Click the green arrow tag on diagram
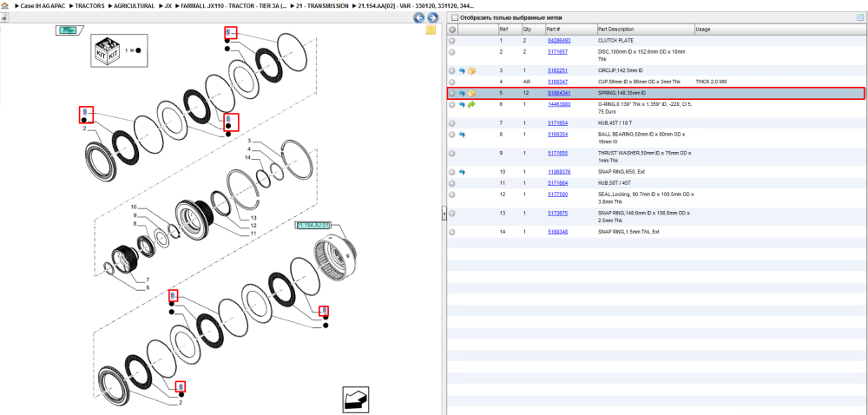This screenshot has width=868, height=415. tap(69, 30)
